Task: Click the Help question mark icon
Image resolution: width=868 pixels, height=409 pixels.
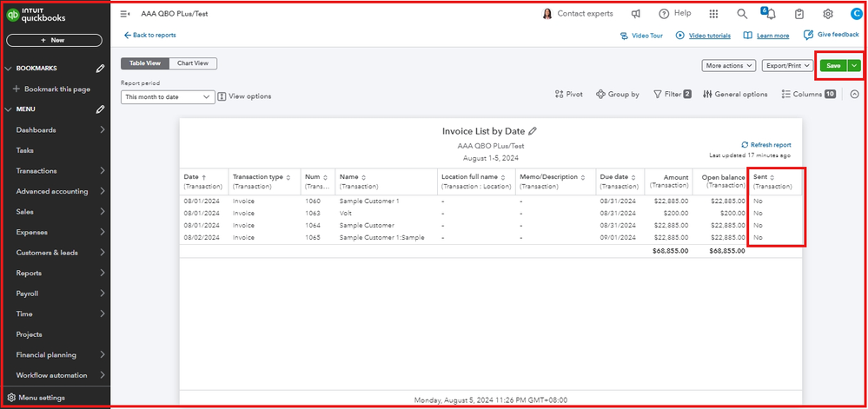Action: click(664, 14)
